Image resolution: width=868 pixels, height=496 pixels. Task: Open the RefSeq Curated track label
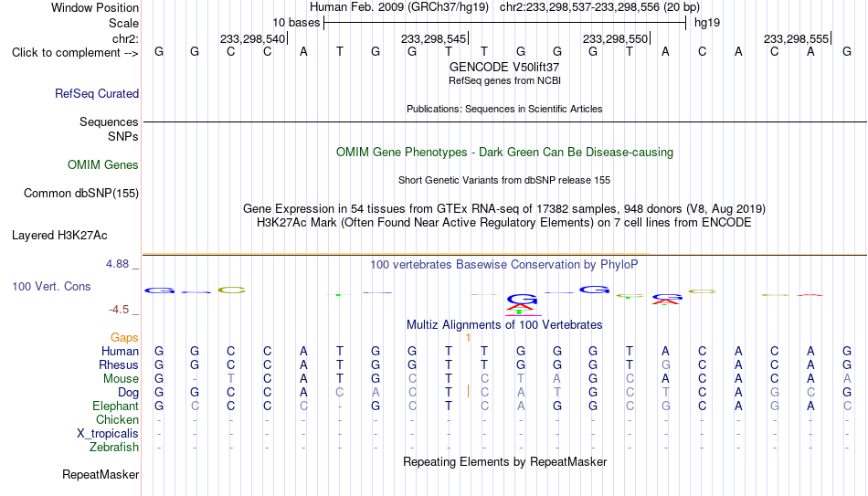(97, 93)
